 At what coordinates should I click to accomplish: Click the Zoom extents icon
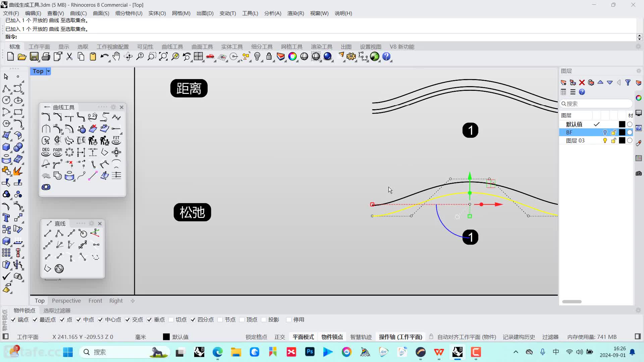163,57
